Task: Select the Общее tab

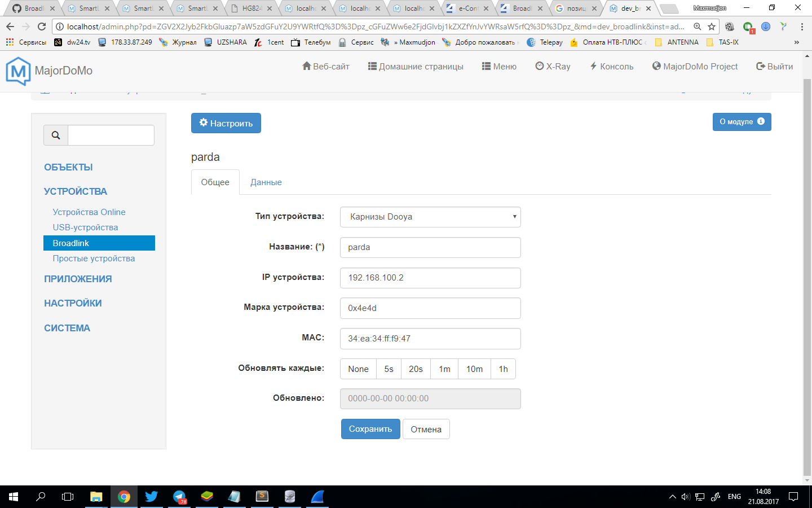Action: [x=215, y=182]
